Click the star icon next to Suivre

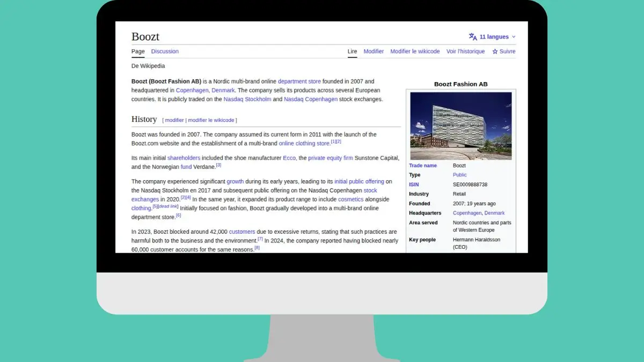click(495, 51)
